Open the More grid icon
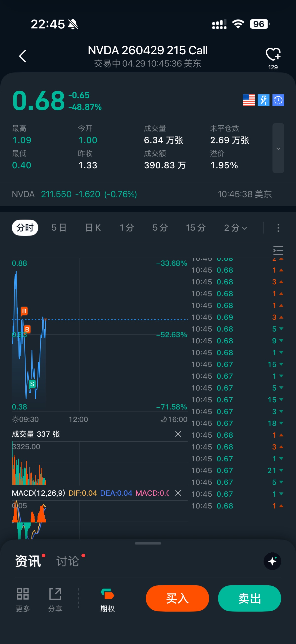This screenshot has width=296, height=644. [x=23, y=600]
